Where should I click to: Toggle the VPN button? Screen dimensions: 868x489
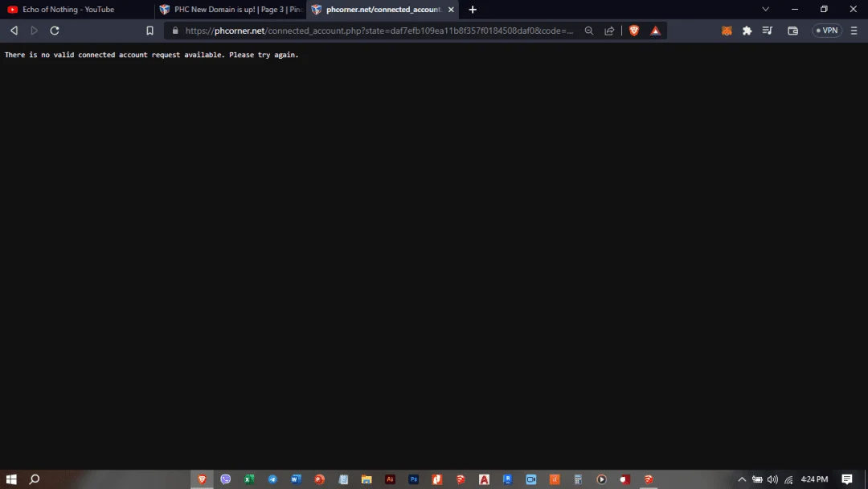(827, 31)
